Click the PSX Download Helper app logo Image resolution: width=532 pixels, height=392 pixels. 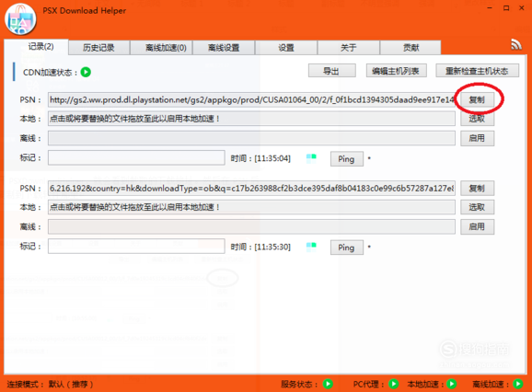tap(20, 19)
